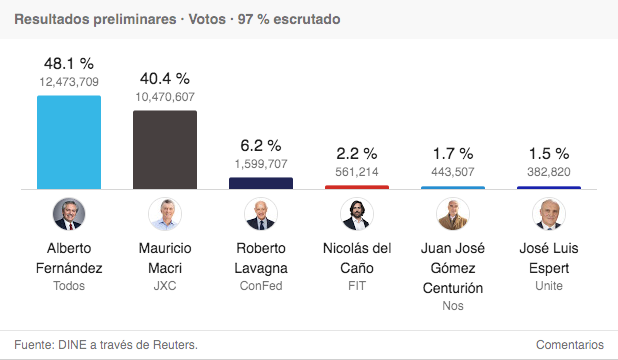Open Juan José Gómez Centurión's photo
Screen dimensions: 618x360
tap(453, 214)
